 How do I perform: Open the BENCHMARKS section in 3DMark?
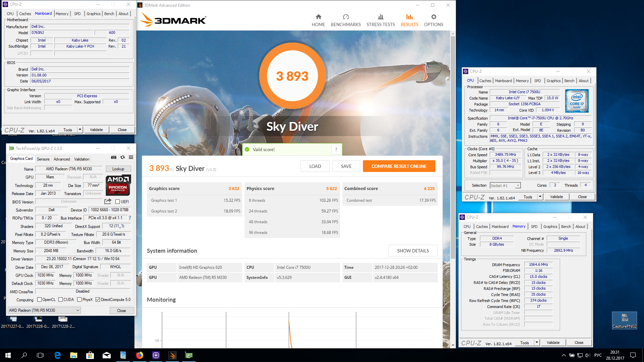pyautogui.click(x=346, y=20)
